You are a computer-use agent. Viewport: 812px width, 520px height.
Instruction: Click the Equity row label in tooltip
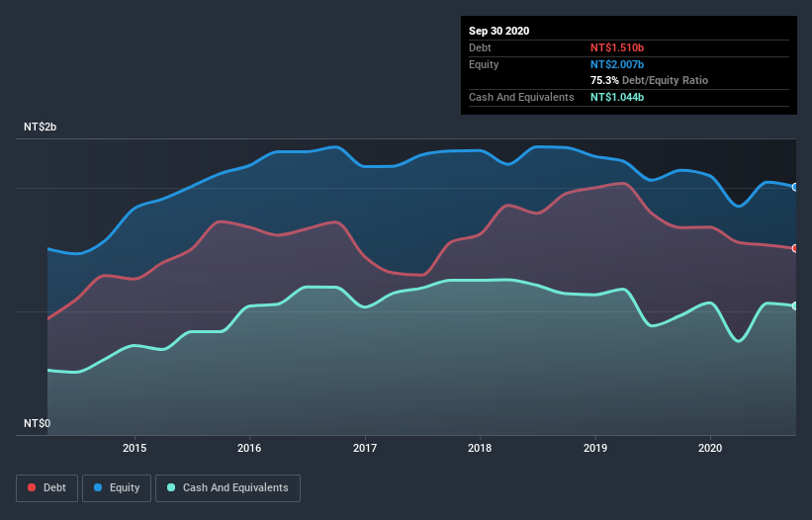point(484,64)
